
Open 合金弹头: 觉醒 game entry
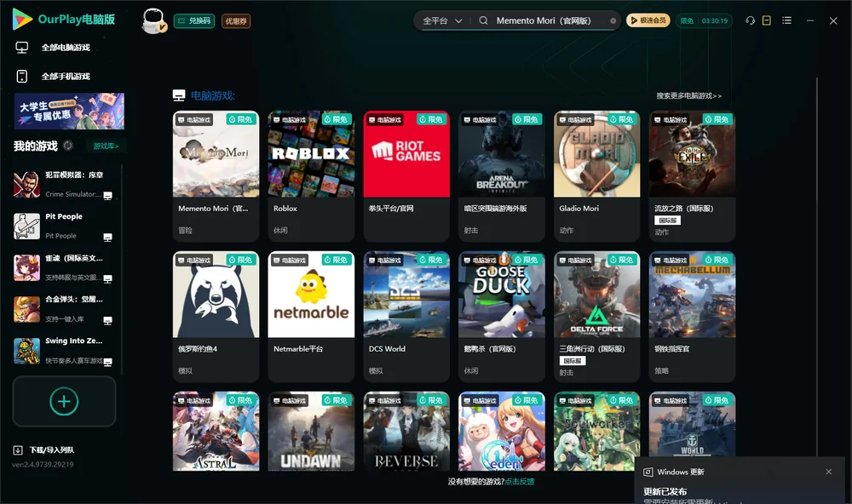tap(64, 309)
